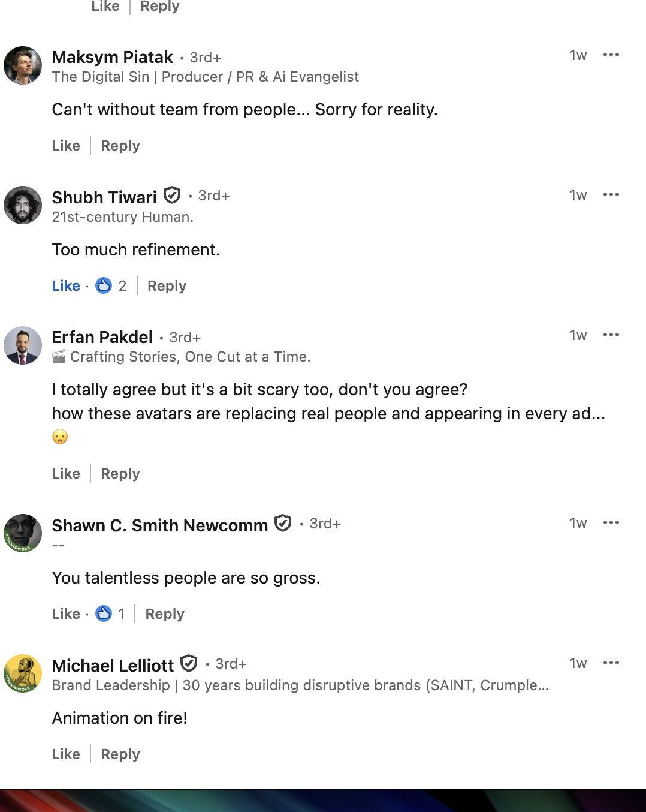Expand options menu for Erfan Pakdel's comment
This screenshot has width=646, height=812.
[x=611, y=335]
